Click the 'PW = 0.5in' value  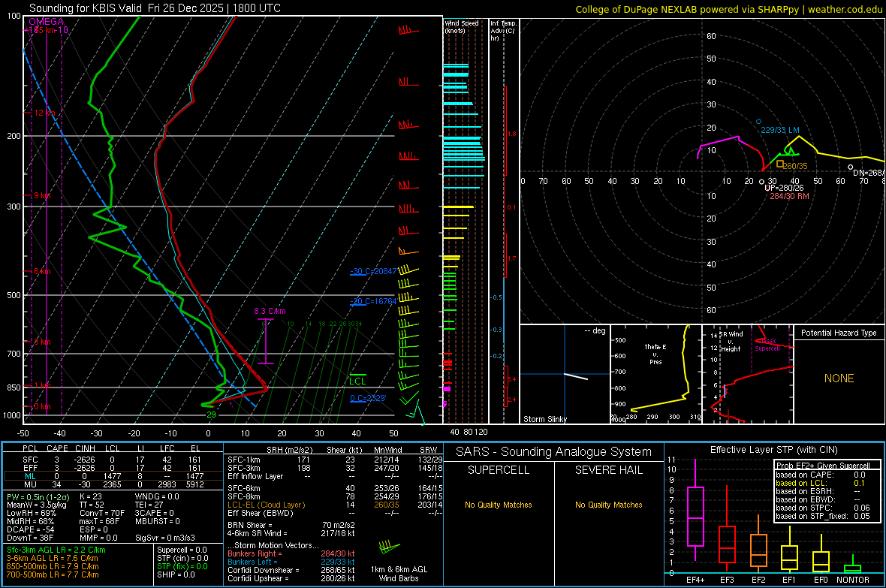point(38,497)
